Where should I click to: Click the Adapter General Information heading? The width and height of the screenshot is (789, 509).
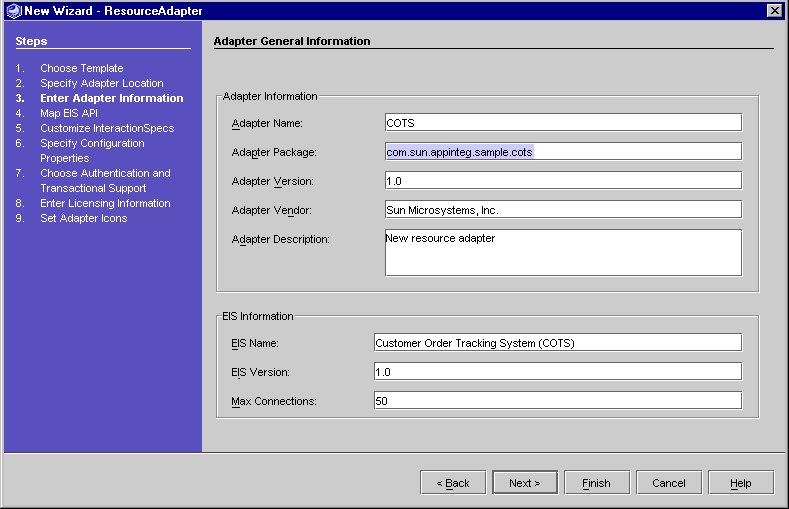click(292, 41)
